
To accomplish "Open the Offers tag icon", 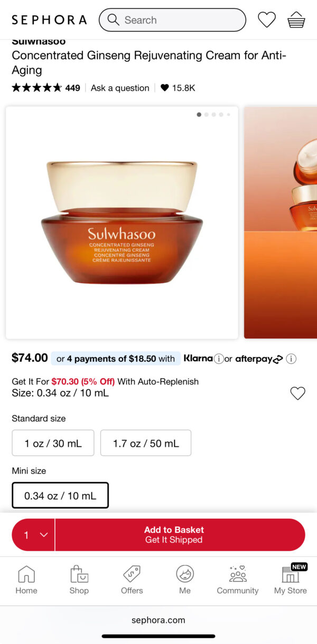I will coord(132,580).
